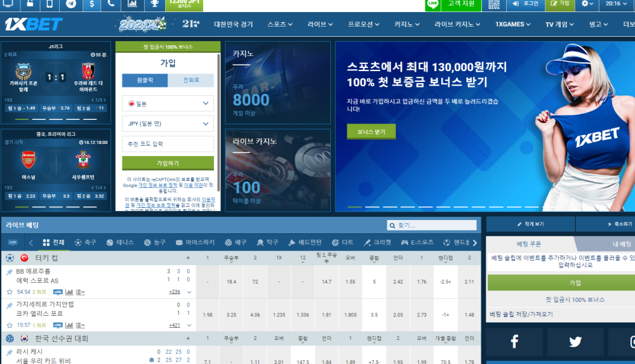The height and width of the screenshot is (364, 635).
Task: Click the 21 blackjack game icon
Action: tap(190, 24)
